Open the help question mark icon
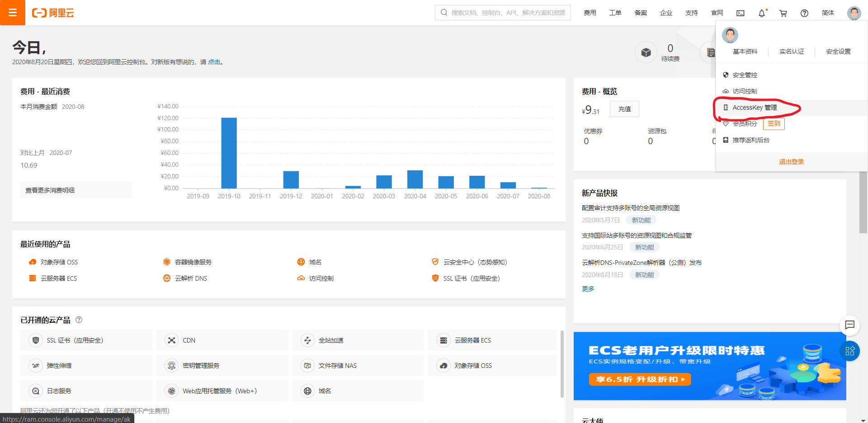The image size is (868, 423). pos(804,13)
